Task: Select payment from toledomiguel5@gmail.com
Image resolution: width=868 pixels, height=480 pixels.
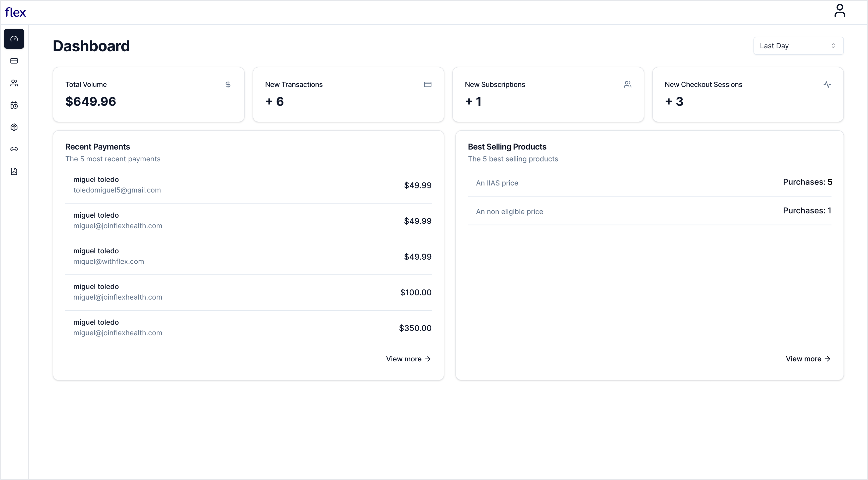Action: 248,185
